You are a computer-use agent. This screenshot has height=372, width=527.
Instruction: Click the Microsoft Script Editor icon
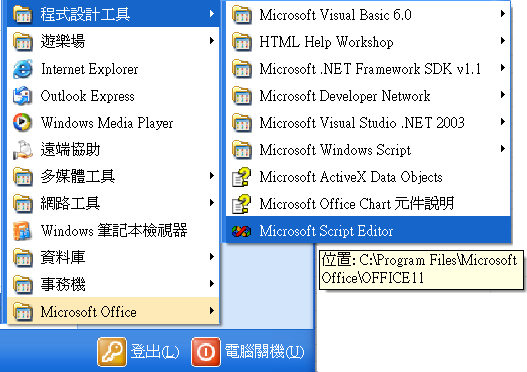point(241,231)
